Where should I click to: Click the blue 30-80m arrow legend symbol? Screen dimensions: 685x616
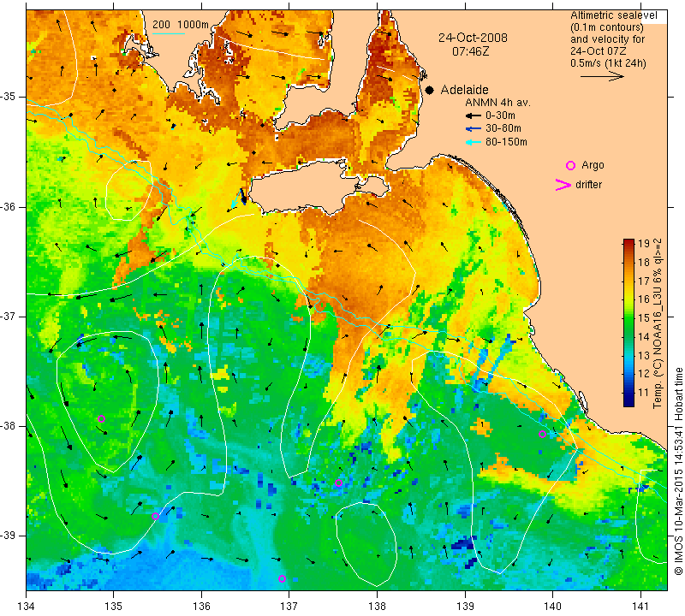(474, 129)
